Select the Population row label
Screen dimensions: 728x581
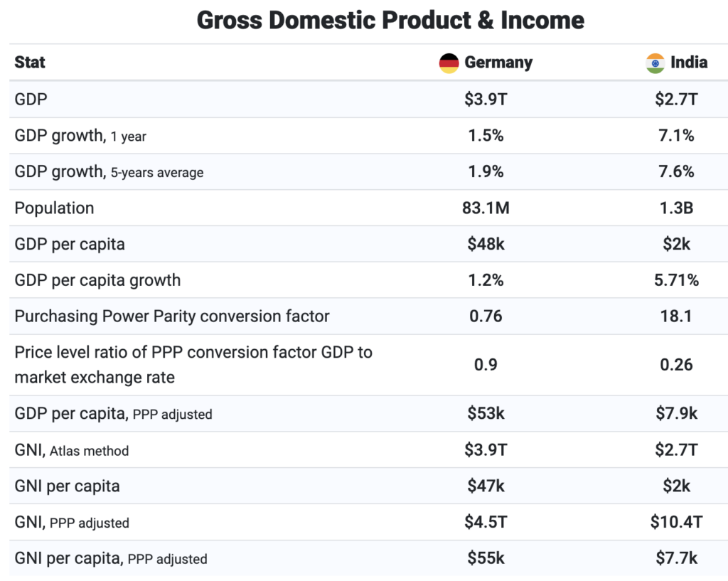coord(54,208)
